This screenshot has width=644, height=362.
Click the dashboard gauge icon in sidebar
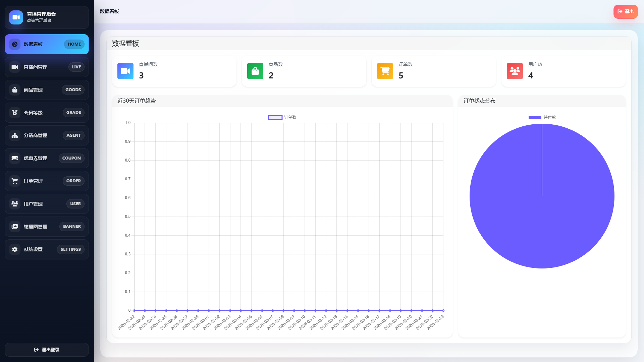click(x=15, y=44)
